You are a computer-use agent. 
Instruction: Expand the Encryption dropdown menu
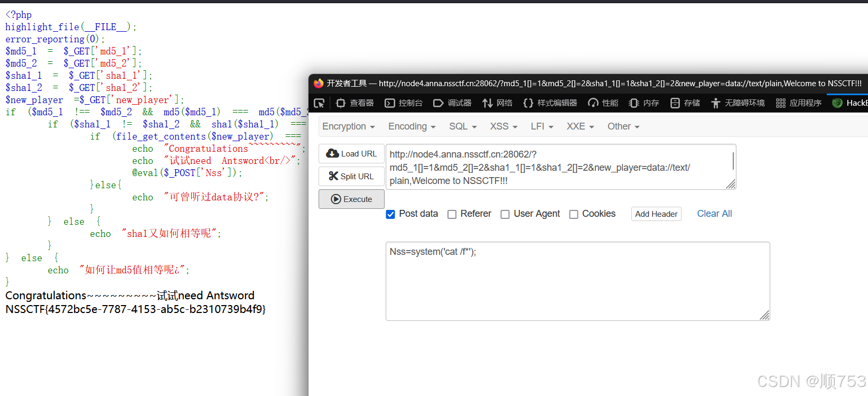[x=349, y=126]
